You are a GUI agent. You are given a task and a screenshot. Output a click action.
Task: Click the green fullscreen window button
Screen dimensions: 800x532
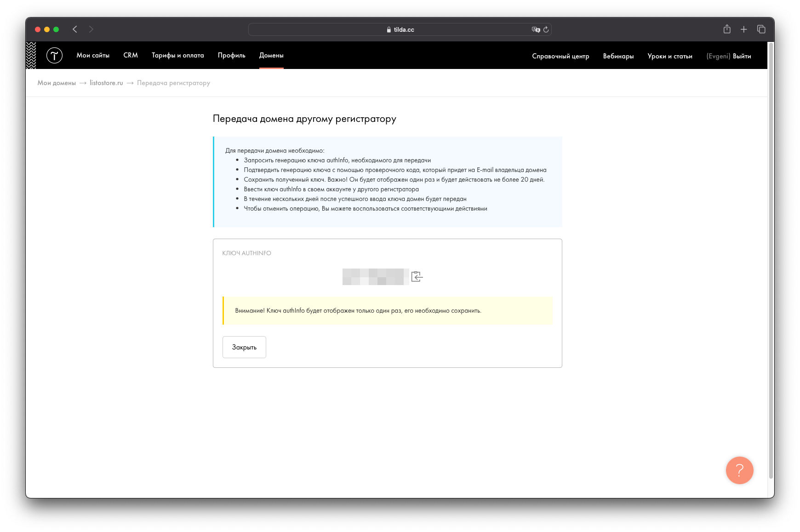tap(56, 29)
